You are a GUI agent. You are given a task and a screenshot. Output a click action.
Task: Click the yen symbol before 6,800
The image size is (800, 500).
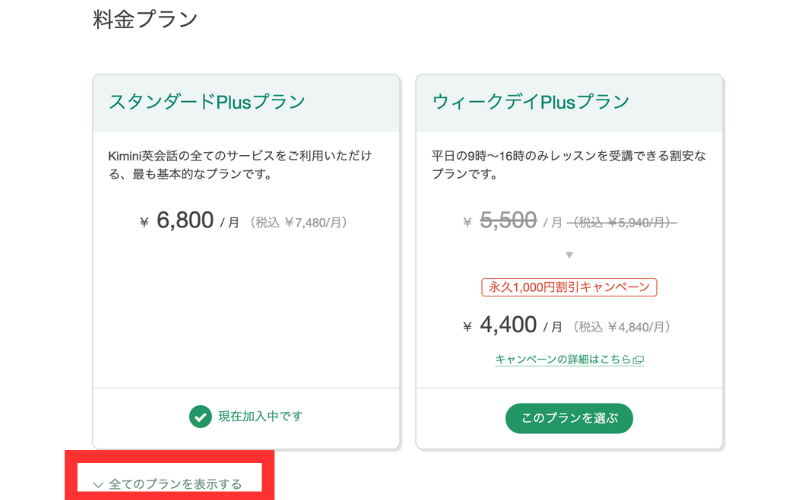click(144, 222)
